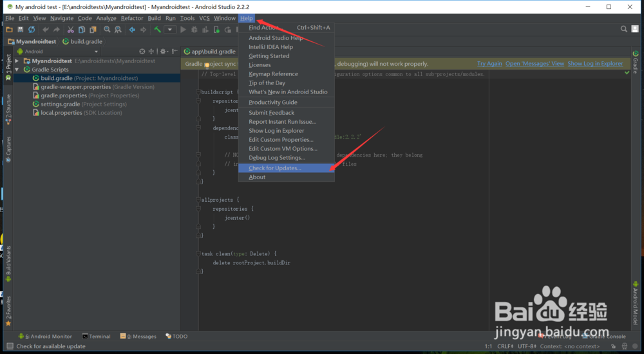Screen dimensions: 644x354
Task: Click the Try Again link
Action: [489, 64]
